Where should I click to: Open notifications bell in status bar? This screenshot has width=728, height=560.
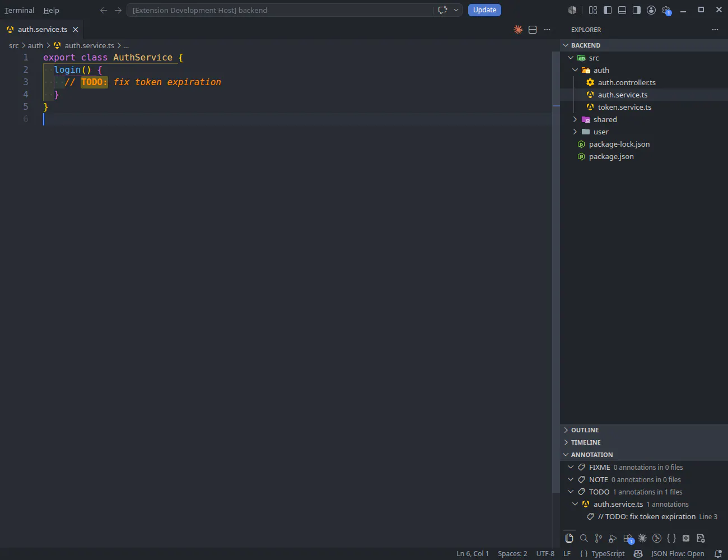(x=718, y=553)
